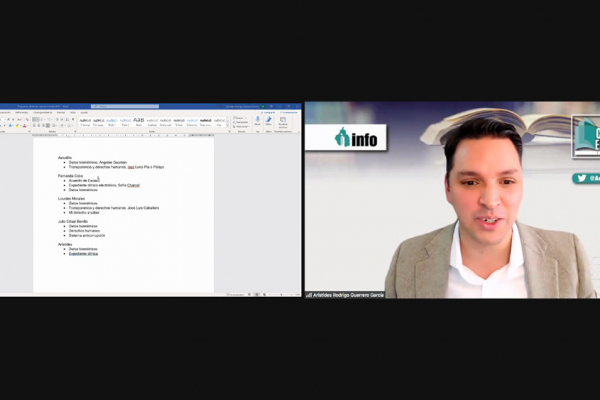Open the Vista ribbon tab
This screenshot has width=600, height=400.
click(73, 113)
